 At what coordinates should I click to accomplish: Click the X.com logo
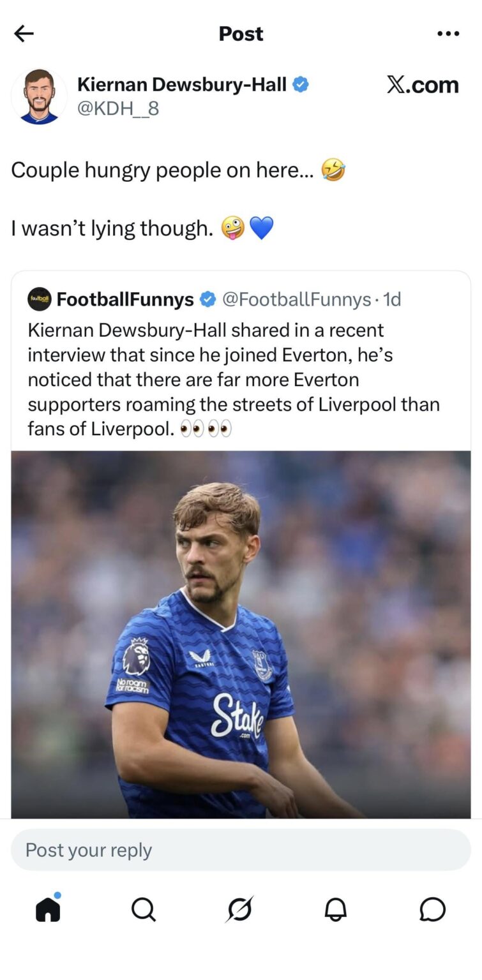click(423, 84)
